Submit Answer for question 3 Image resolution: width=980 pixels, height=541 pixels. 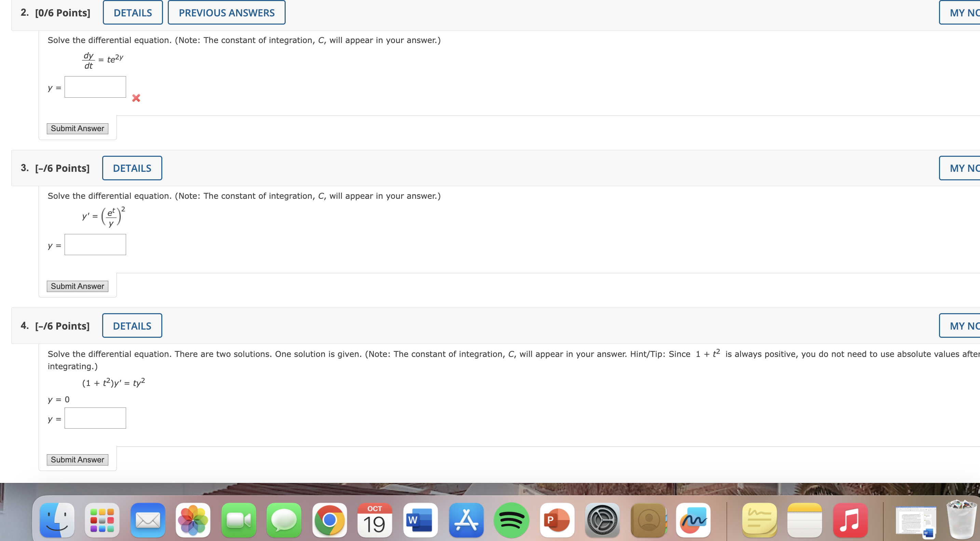(x=77, y=286)
